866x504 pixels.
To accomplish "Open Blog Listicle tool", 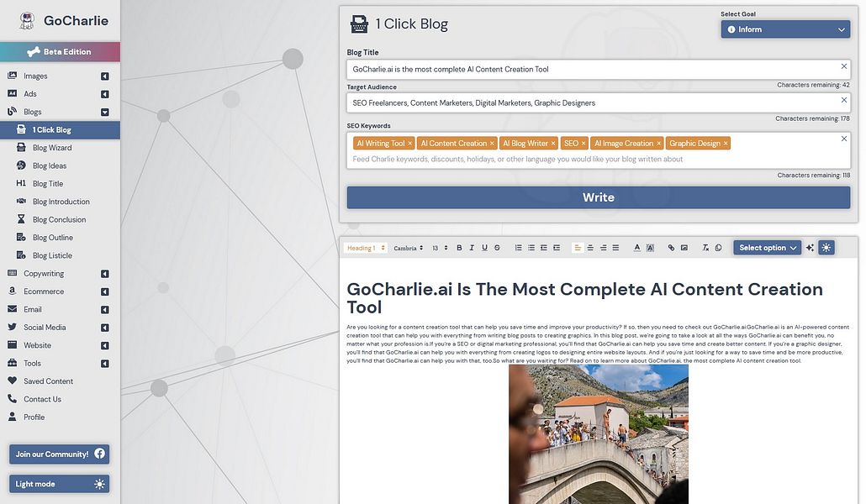I will click(52, 255).
